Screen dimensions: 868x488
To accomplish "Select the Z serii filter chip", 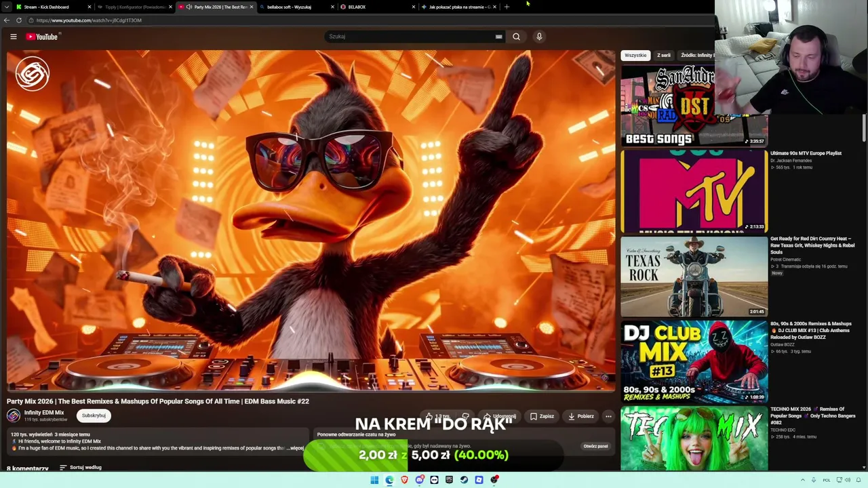I will 664,55.
